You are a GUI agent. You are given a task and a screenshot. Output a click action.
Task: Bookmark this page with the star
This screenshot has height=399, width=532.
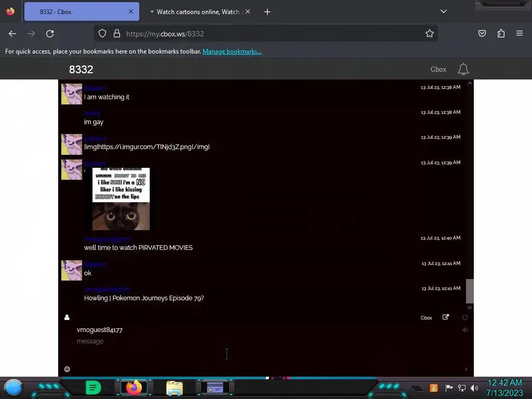[x=430, y=34]
